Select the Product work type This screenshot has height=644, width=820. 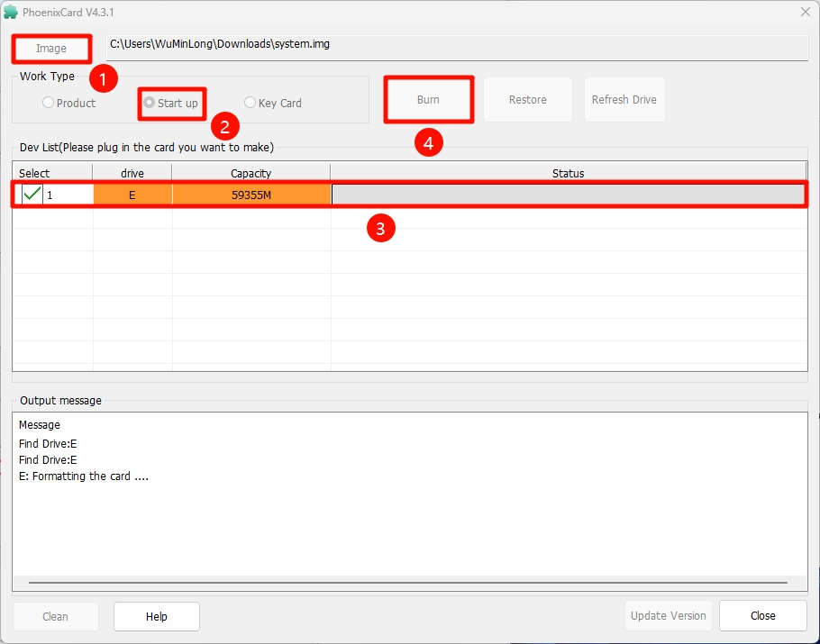click(47, 103)
